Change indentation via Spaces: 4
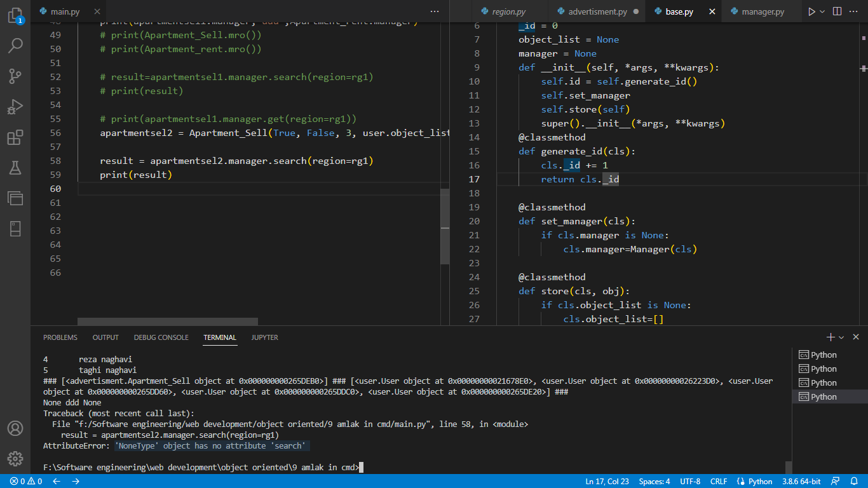 [654, 481]
